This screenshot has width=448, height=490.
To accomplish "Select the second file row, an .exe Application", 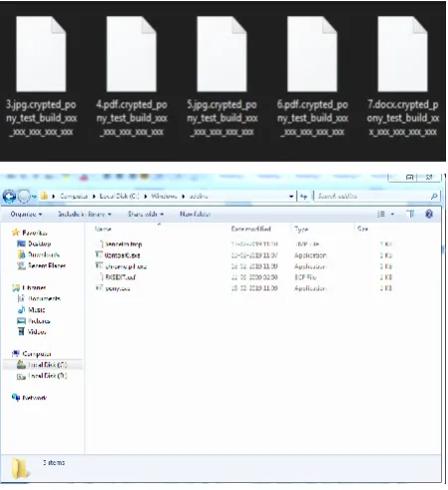I will [122, 255].
